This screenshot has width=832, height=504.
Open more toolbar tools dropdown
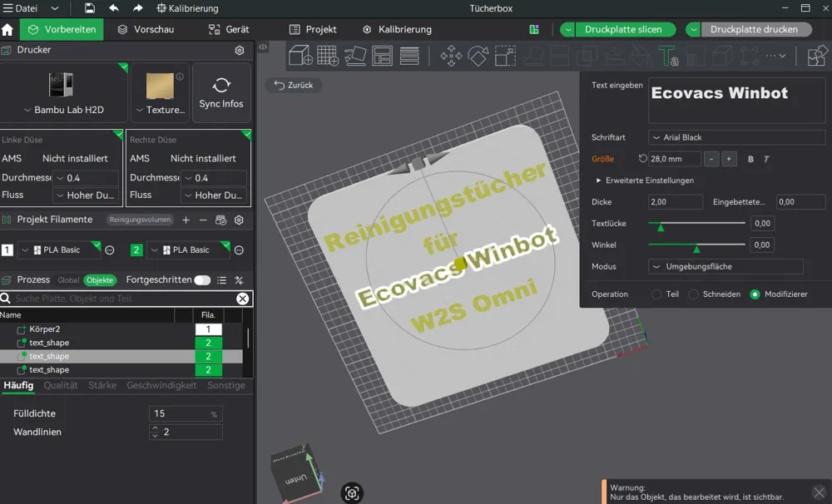coord(776,55)
